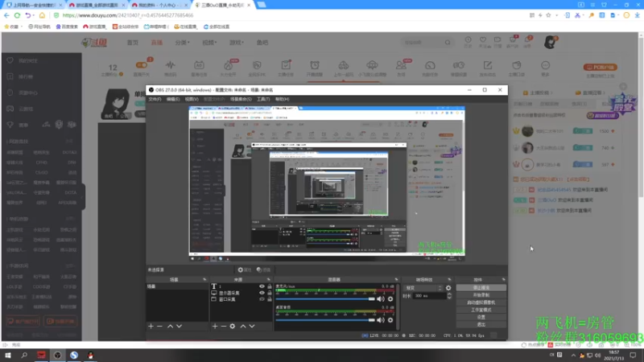644x362 pixels.
Task: Click the exit button in OBS controls
Action: pyautogui.click(x=481, y=325)
